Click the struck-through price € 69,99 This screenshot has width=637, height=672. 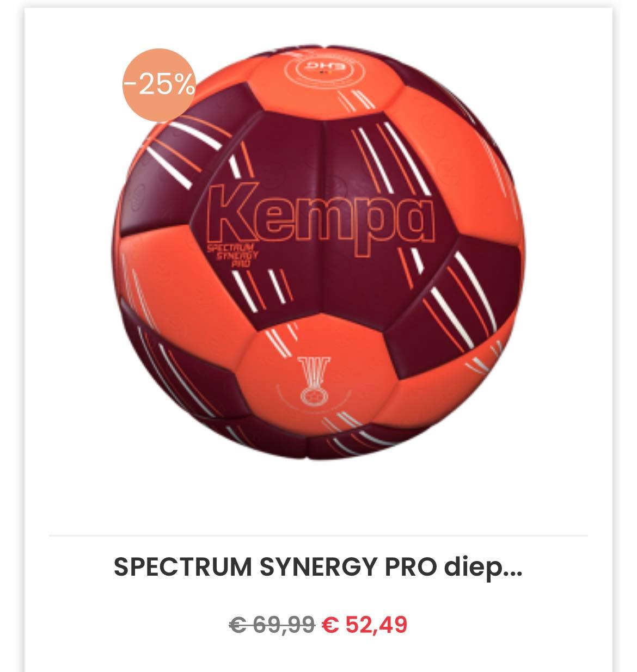pyautogui.click(x=272, y=624)
